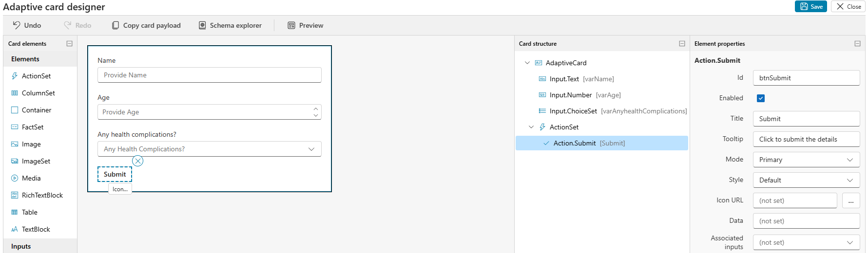Click the Save button
Screen dimensions: 868x253
tap(811, 6)
